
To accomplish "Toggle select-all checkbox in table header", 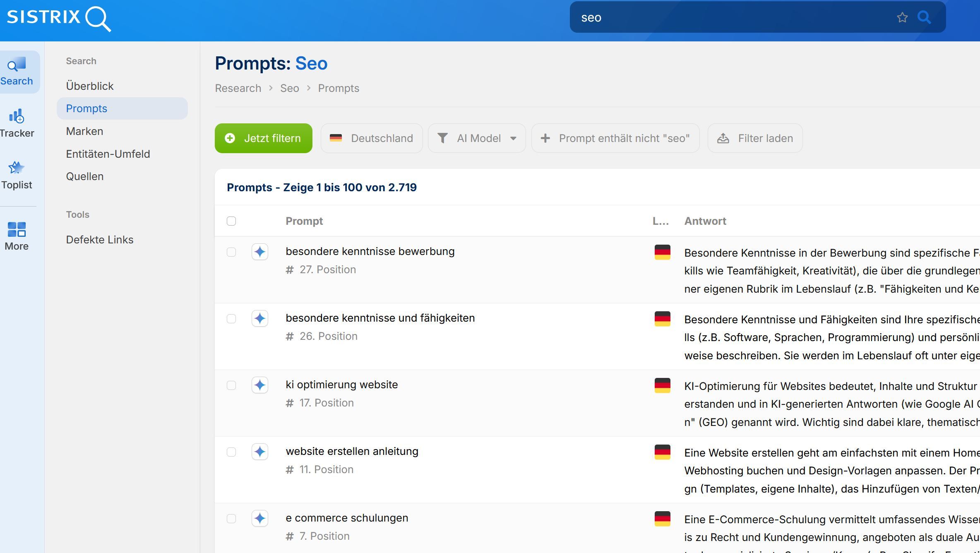I will [x=231, y=221].
